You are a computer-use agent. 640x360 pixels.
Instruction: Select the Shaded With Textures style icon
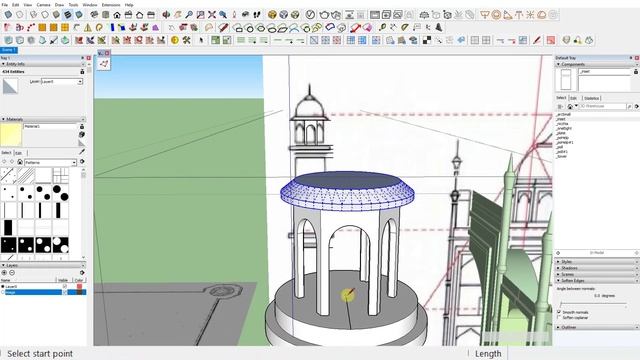coord(68,15)
